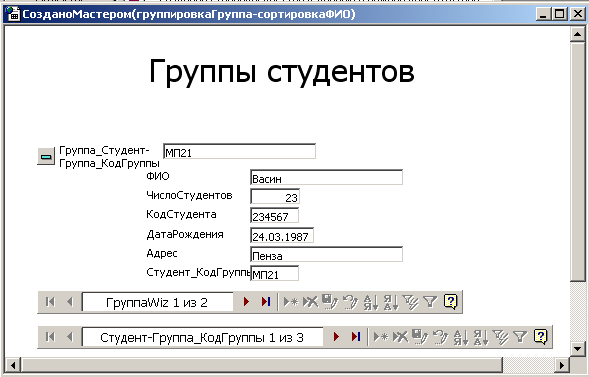Open the window system menu icon in title bar
Image resolution: width=589 pixels, height=377 pixels.
[x=14, y=14]
